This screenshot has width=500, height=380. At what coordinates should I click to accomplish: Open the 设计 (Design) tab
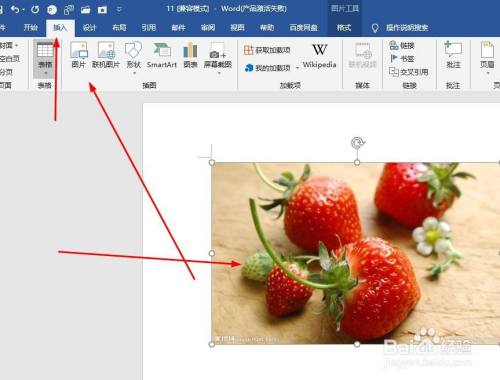(x=89, y=28)
